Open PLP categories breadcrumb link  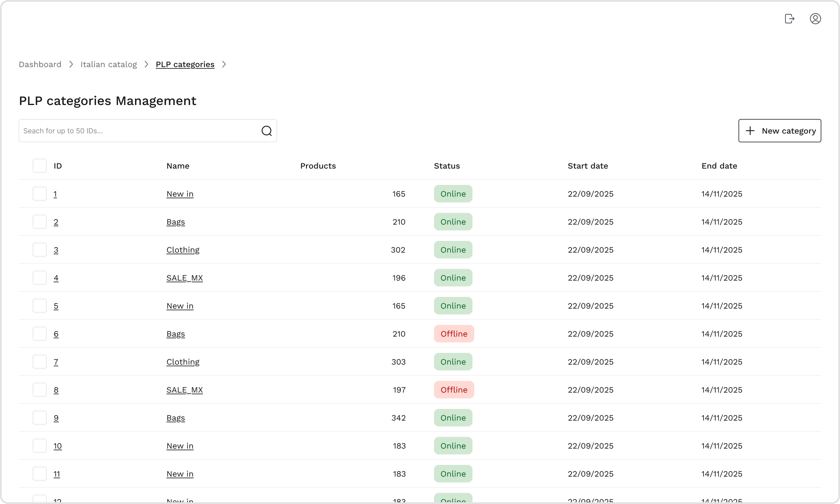point(185,64)
